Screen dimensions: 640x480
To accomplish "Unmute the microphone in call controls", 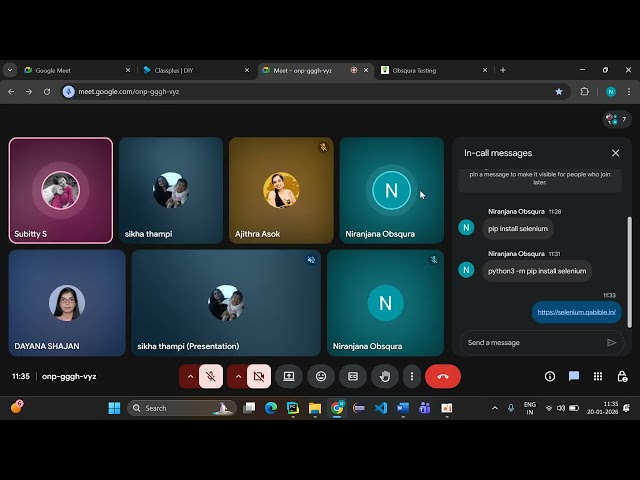I will 210,376.
